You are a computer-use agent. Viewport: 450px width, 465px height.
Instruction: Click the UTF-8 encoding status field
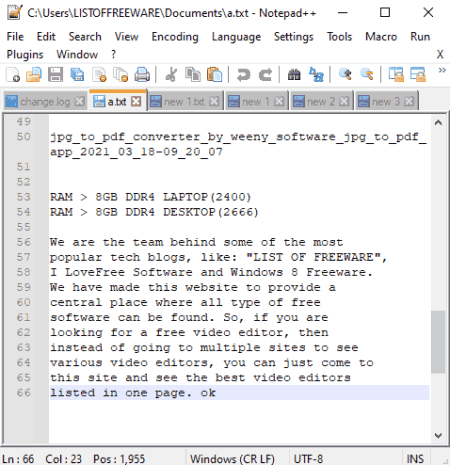pyautogui.click(x=308, y=459)
